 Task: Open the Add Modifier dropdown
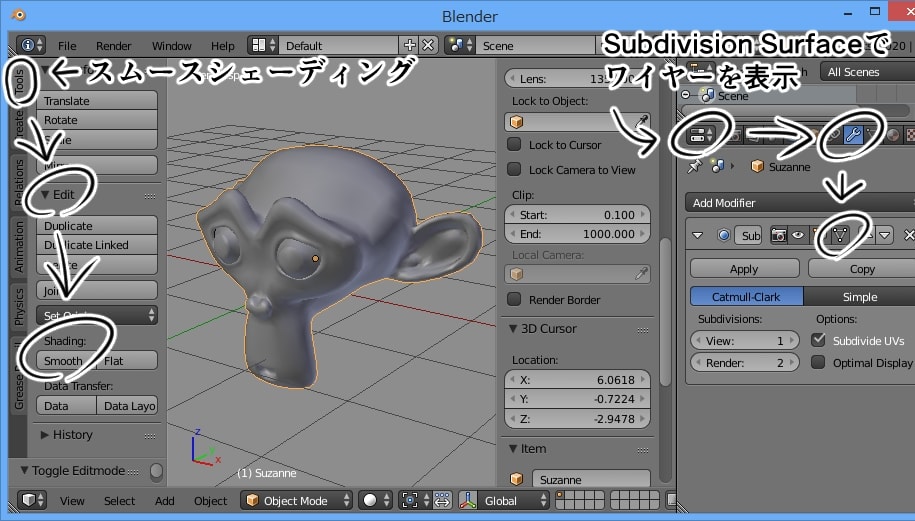click(x=800, y=202)
